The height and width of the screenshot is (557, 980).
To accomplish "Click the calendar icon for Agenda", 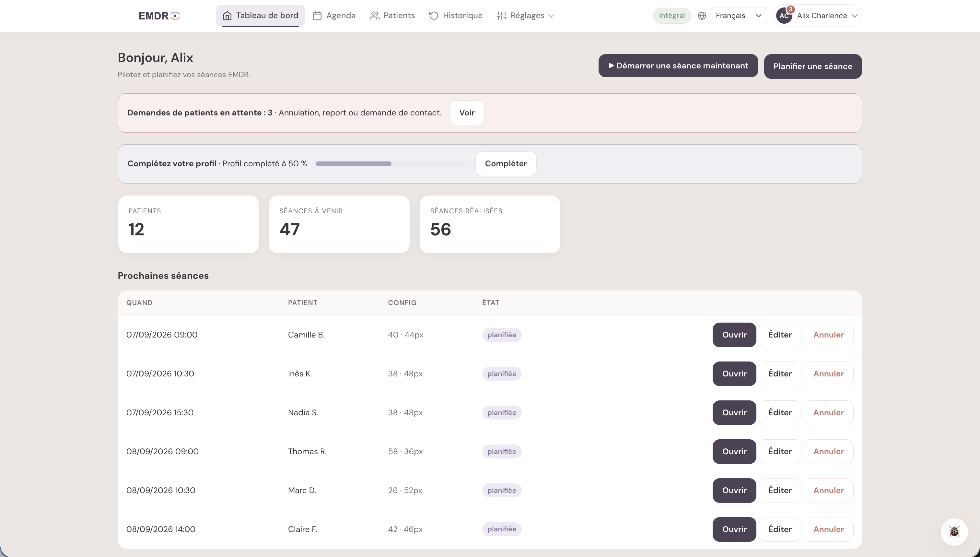I will coord(317,16).
